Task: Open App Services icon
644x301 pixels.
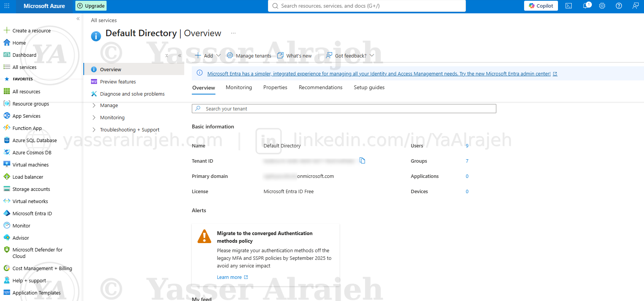Action: [x=7, y=116]
